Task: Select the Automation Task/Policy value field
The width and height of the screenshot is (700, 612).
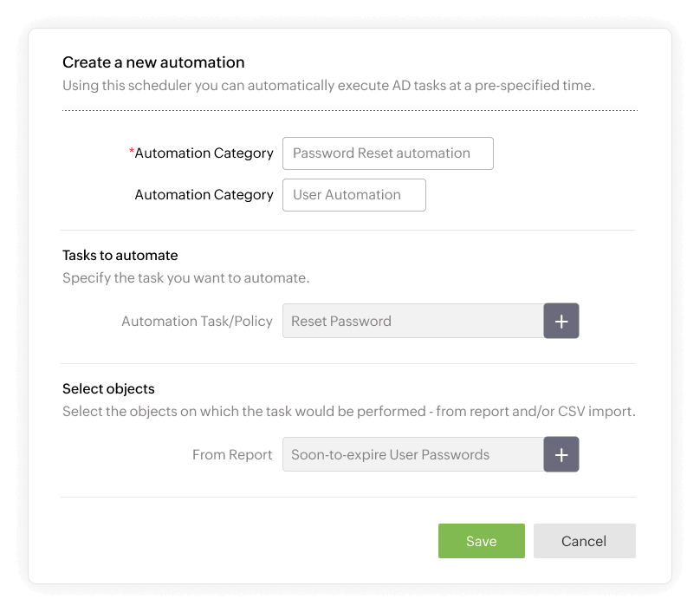Action: click(x=412, y=321)
